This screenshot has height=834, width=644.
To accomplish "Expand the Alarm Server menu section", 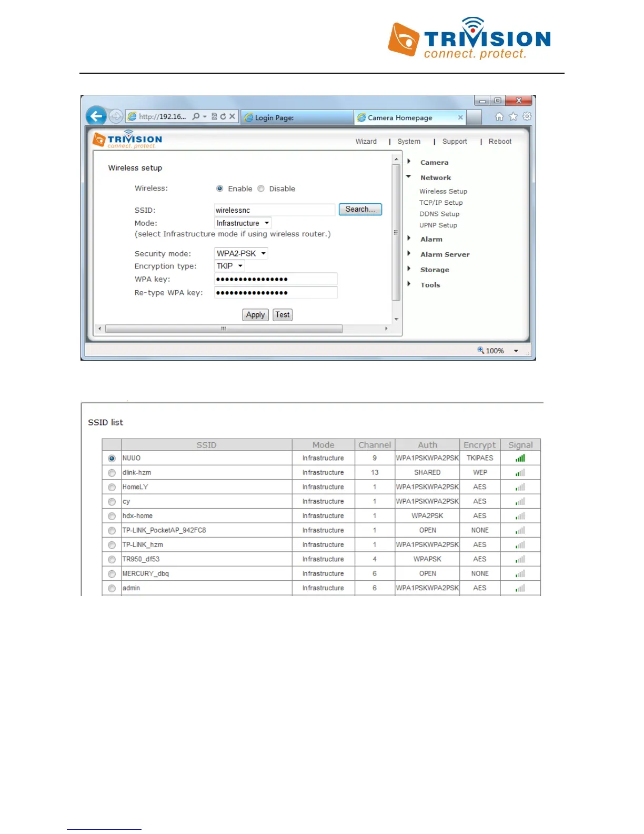I will [x=409, y=254].
